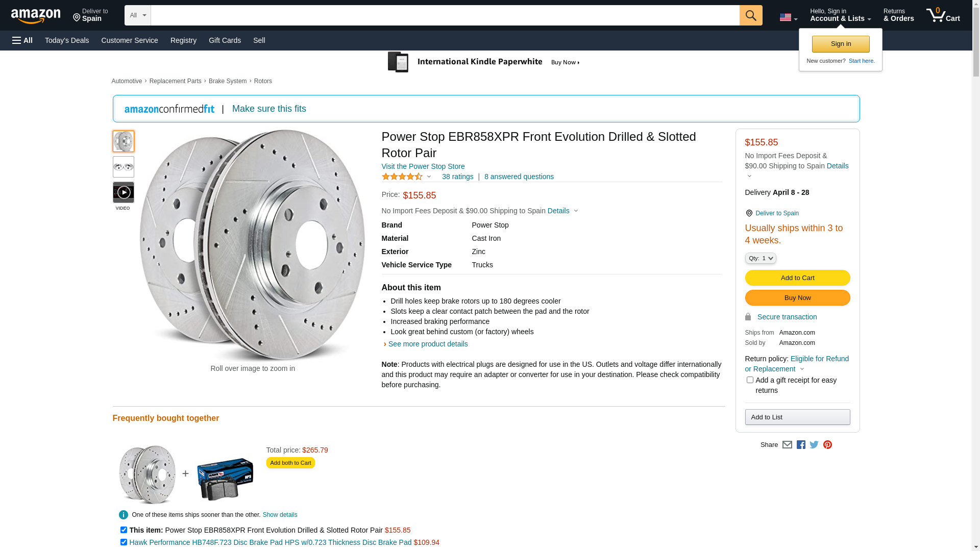Click the search magnifier button

[x=750, y=15]
